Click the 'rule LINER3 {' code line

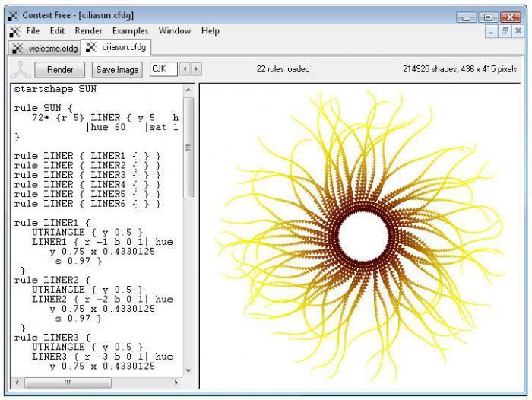(x=52, y=338)
